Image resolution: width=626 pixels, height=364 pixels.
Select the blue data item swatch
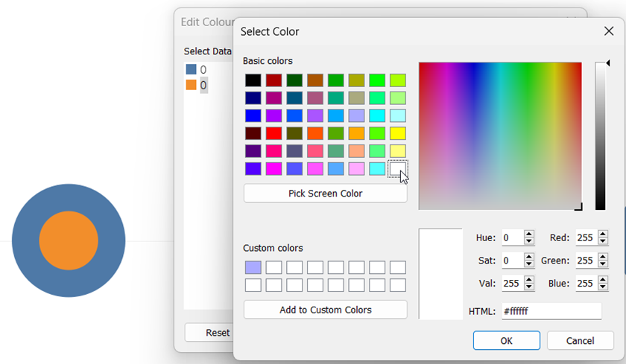[191, 69]
